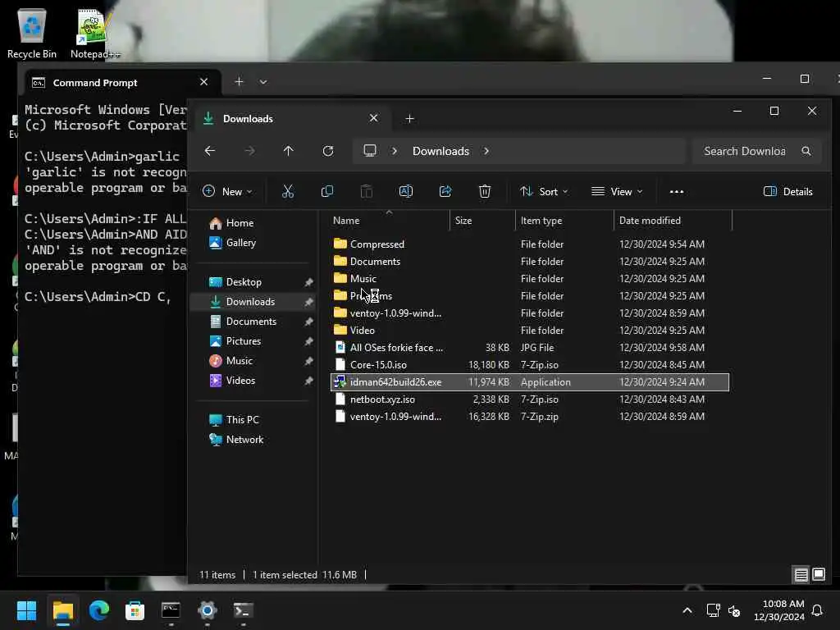Click the search magnifier icon
The height and width of the screenshot is (630, 840).
coord(806,151)
